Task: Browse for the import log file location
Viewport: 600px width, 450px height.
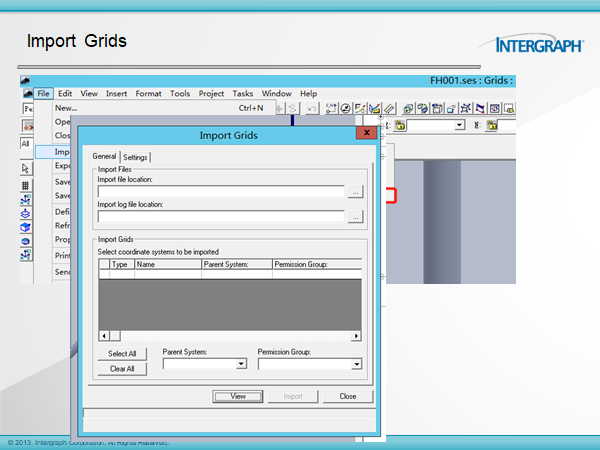Action: (x=355, y=217)
